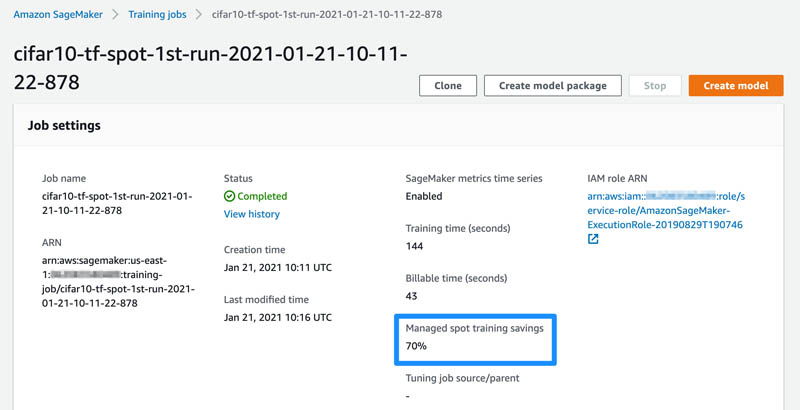
Task: Click the breadcrumb chevron after Training jobs
Action: 199,15
